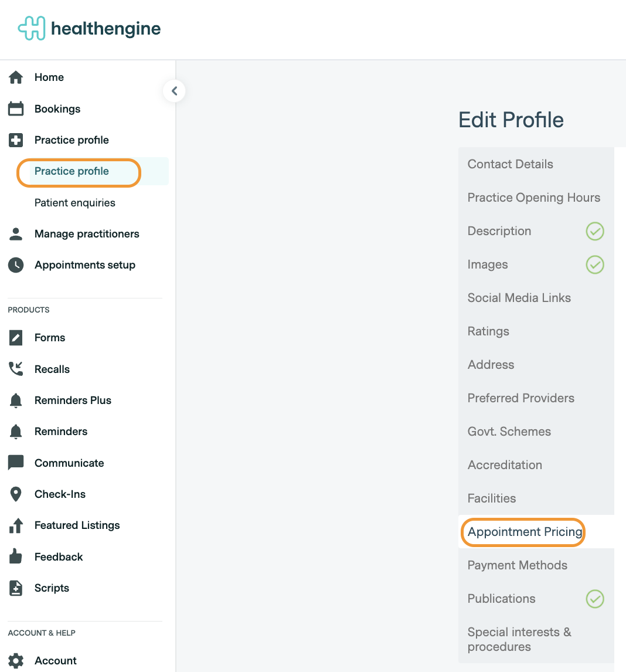626x672 pixels.
Task: Open the Scripts document icon
Action: point(16,588)
